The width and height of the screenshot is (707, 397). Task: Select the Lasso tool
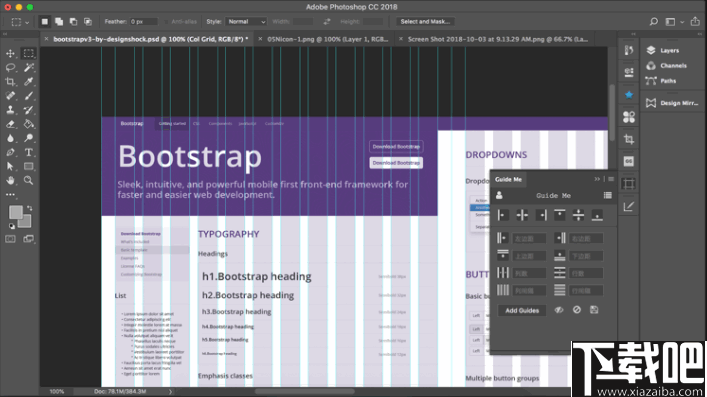tap(10, 68)
